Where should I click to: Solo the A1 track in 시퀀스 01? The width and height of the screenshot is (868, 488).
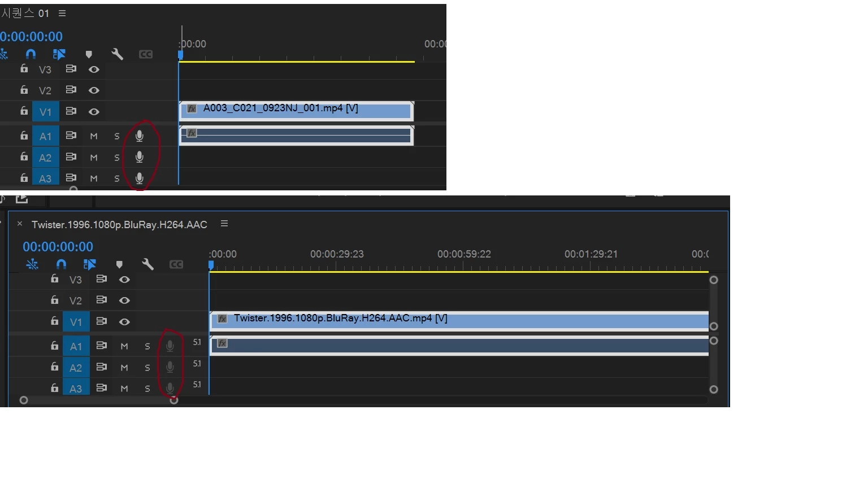point(117,136)
